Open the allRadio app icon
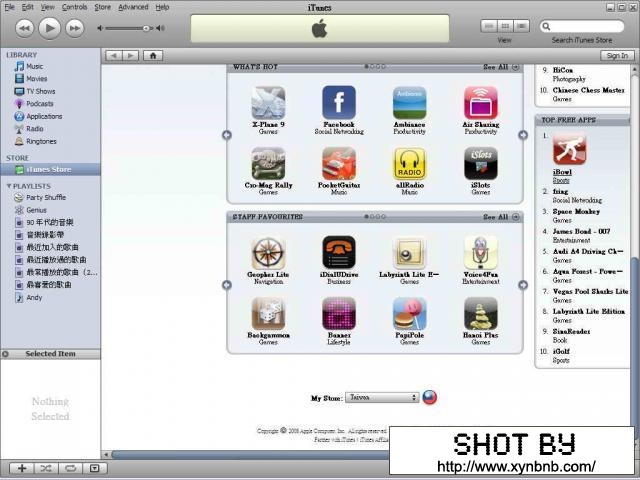The height and width of the screenshot is (480, 640). tap(409, 164)
